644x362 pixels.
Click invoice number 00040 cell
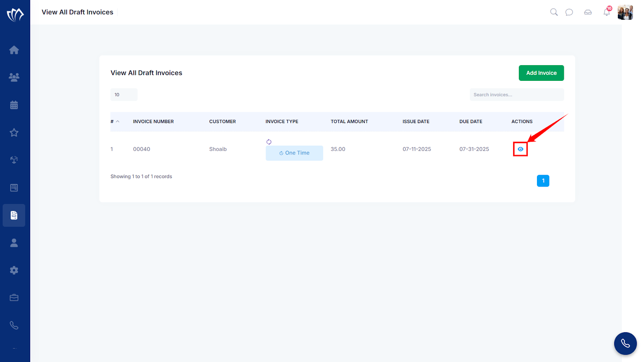point(142,149)
